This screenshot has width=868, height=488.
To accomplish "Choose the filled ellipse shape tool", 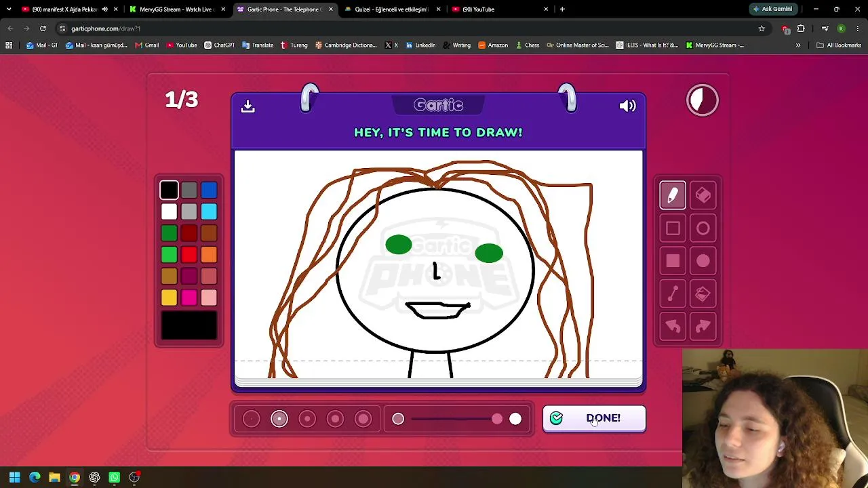I will (x=703, y=261).
